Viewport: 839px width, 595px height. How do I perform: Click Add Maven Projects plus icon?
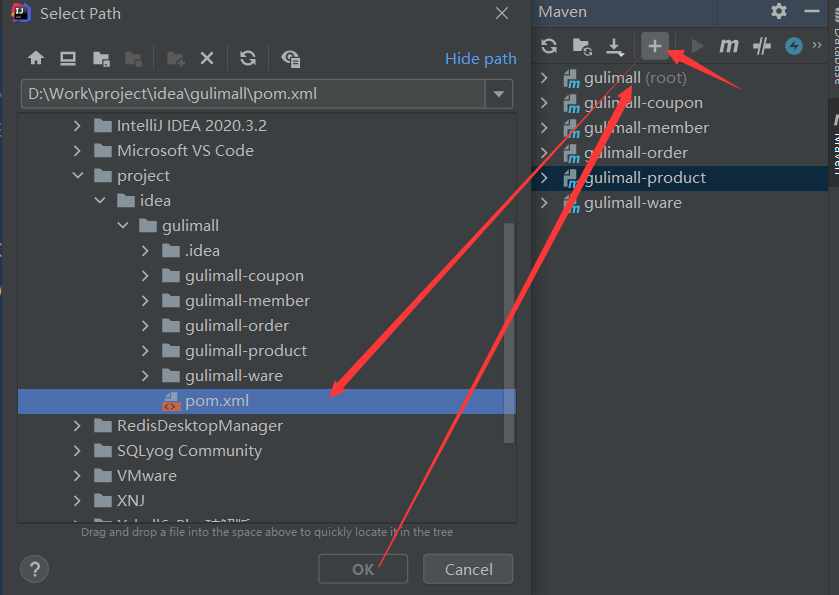coord(654,46)
